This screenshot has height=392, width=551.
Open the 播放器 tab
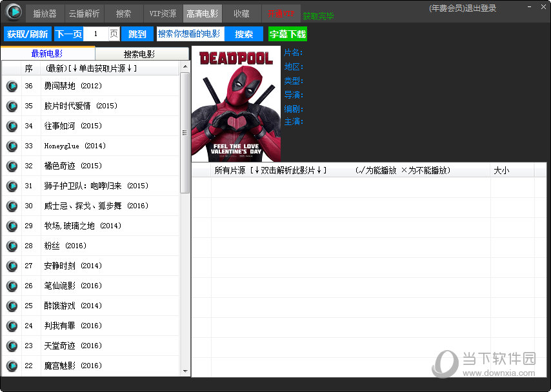click(45, 14)
